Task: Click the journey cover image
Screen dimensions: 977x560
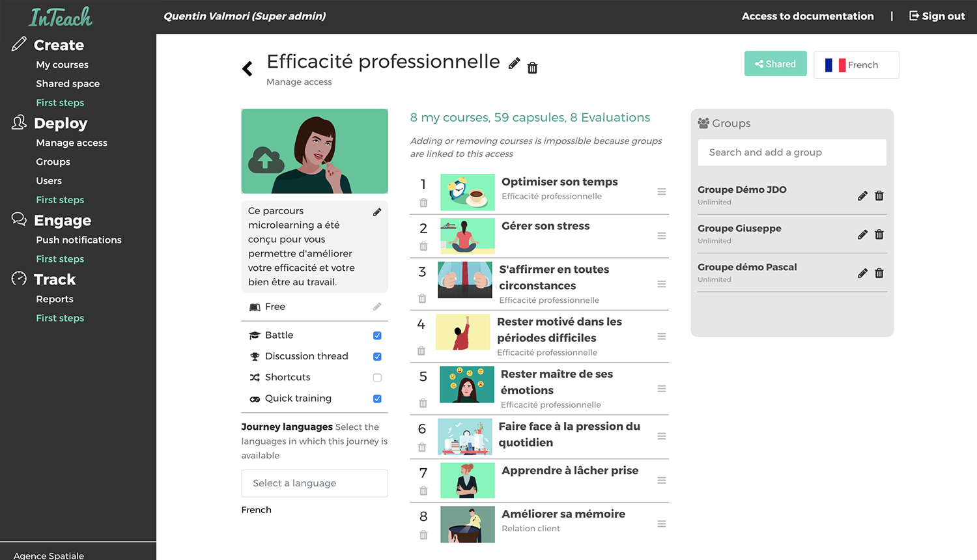Action: [315, 151]
